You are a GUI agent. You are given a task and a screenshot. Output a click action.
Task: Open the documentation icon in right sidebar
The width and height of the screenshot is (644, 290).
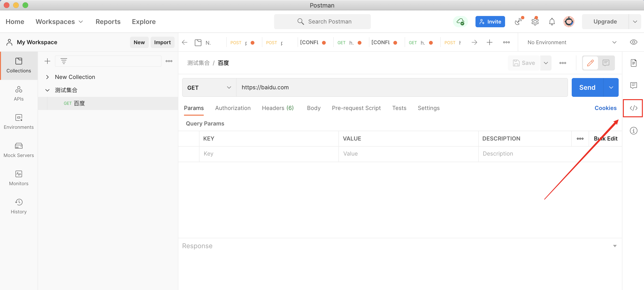(633, 63)
